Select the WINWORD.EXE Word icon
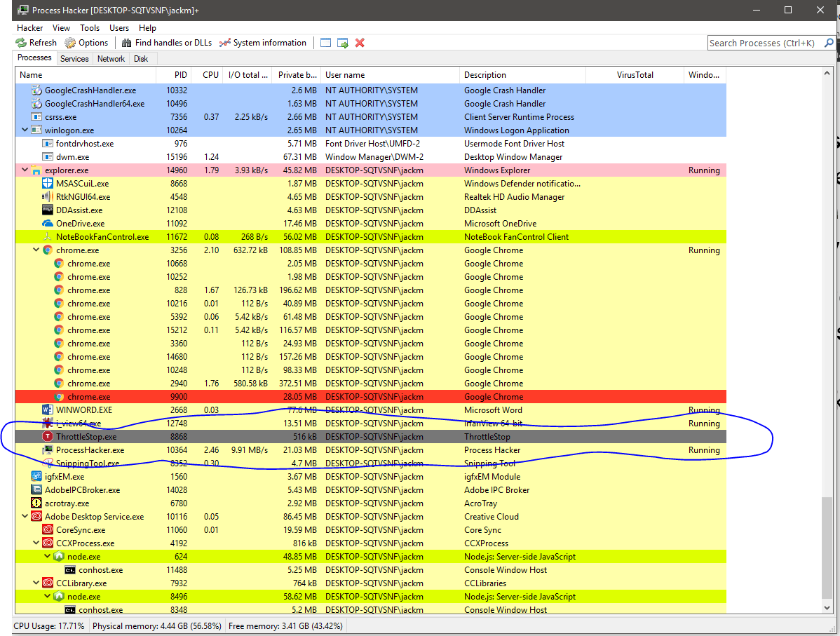Image resolution: width=840 pixels, height=636 pixels. pos(48,410)
